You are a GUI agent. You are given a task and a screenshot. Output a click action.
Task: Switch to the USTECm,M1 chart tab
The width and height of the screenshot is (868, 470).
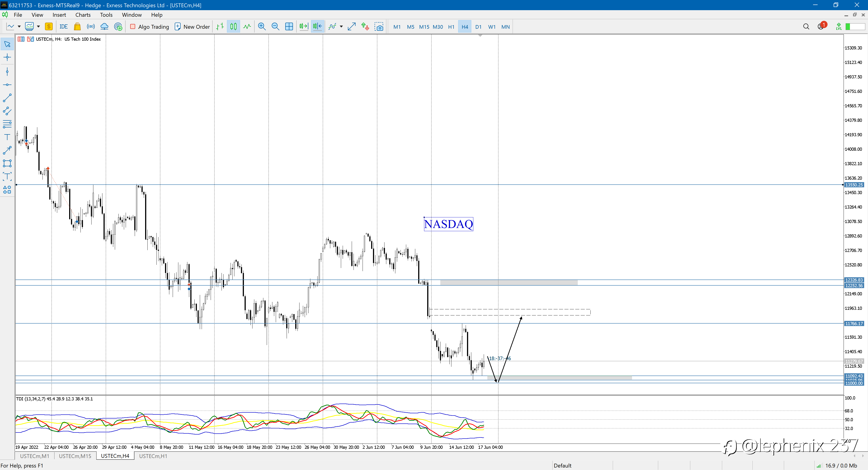pos(34,456)
